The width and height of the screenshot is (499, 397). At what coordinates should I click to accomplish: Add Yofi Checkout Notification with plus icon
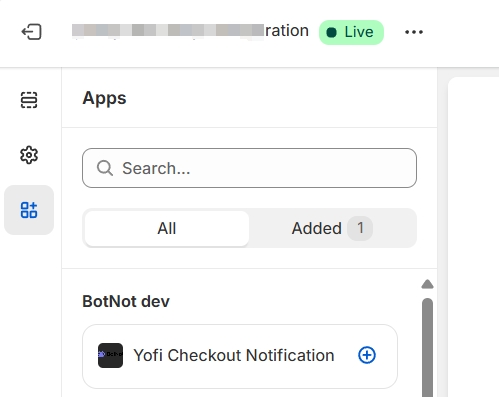tap(367, 355)
